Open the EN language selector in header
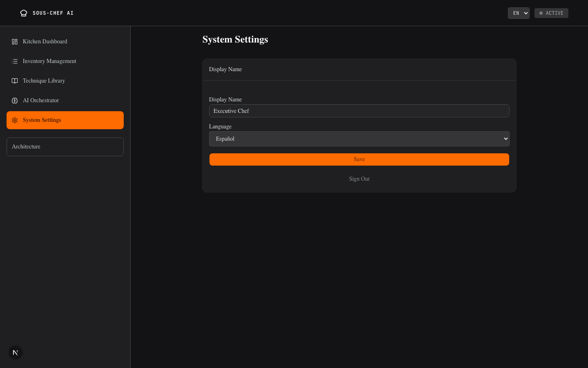Viewport: 588px width, 368px height. (519, 13)
